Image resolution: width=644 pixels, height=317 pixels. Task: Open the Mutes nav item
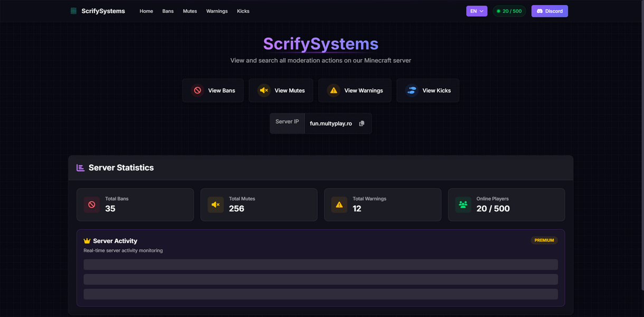(x=190, y=11)
